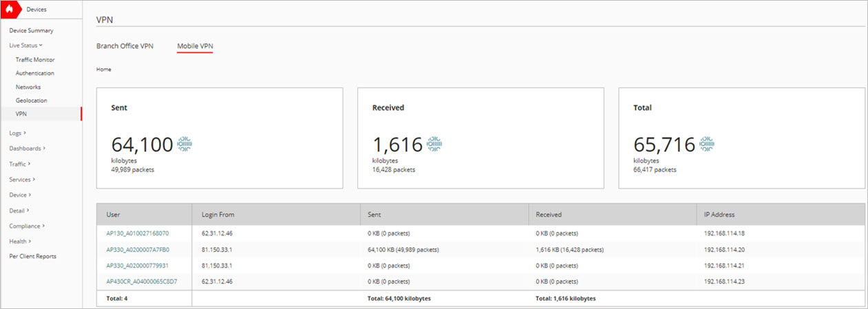
Task: Click the 1,616 value in Received card
Action: [x=397, y=145]
